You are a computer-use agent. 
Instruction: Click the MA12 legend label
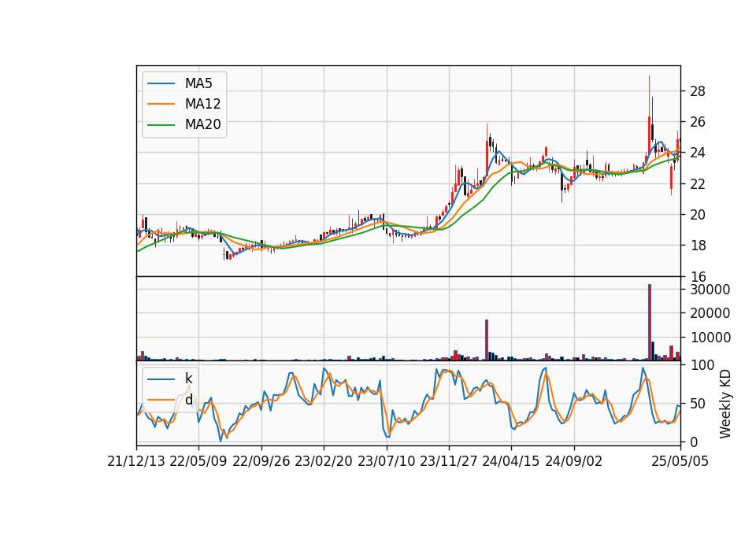[x=202, y=104]
